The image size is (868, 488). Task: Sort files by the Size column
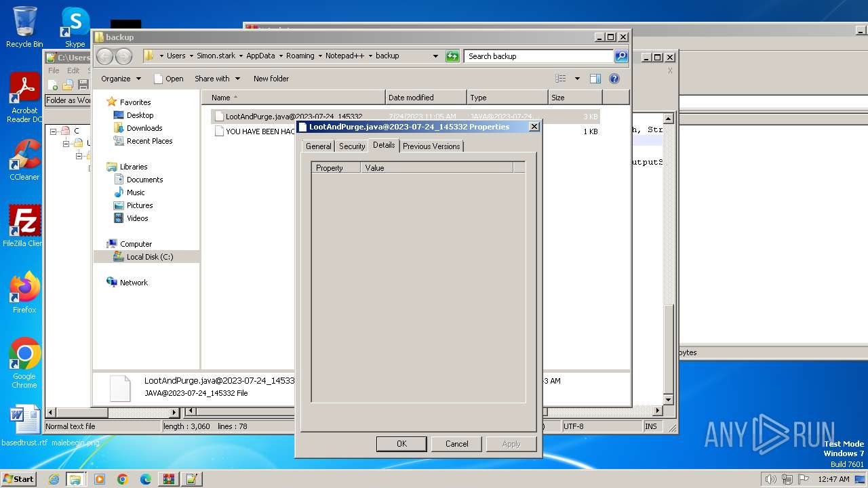pos(575,98)
